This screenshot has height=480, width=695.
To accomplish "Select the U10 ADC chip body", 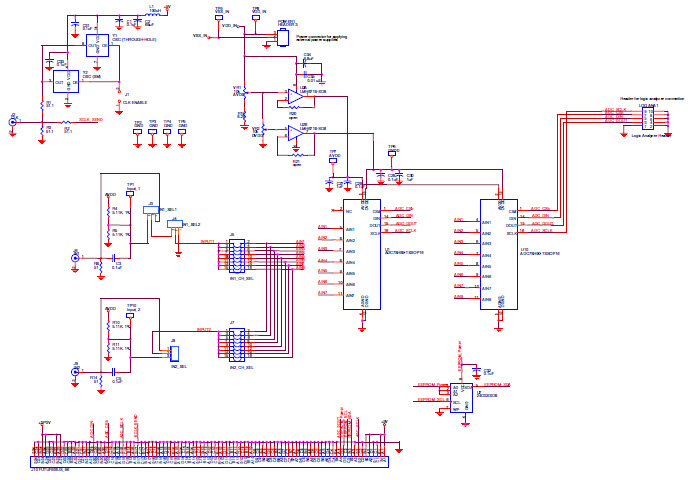I will coord(499,254).
